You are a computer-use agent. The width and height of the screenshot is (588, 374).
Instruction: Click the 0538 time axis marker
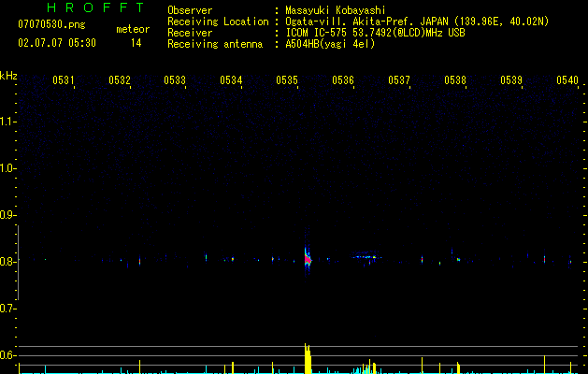(455, 80)
